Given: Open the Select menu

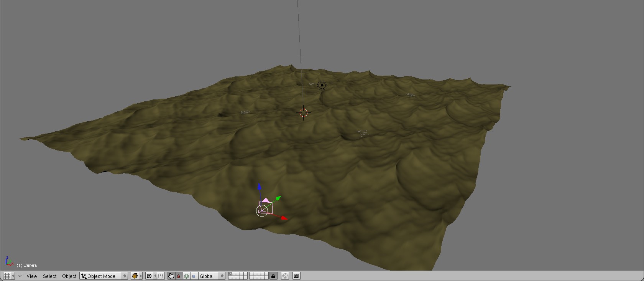Looking at the screenshot, I should (49, 276).
